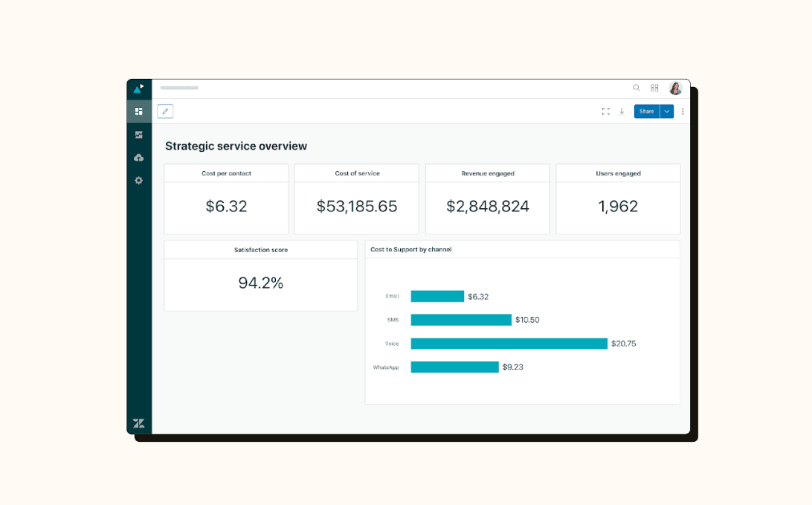Open the Share dropdown chevron
Image resolution: width=812 pixels, height=505 pixels.
(667, 111)
